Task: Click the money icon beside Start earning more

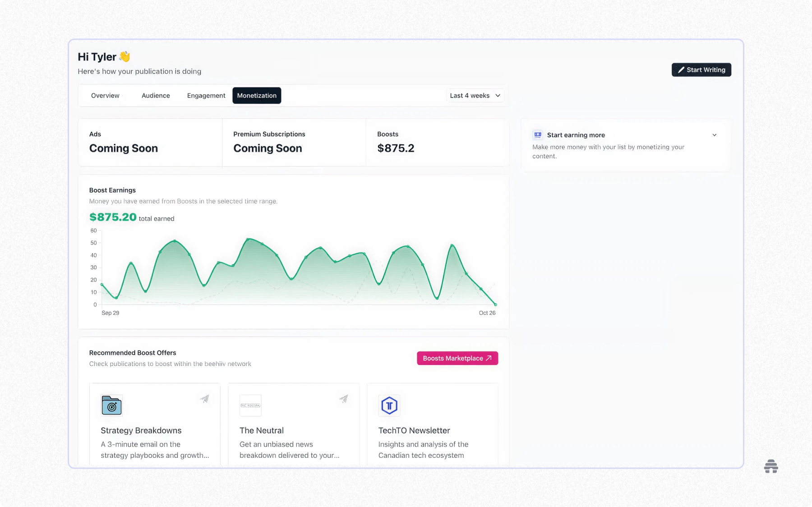Action: pos(537,134)
